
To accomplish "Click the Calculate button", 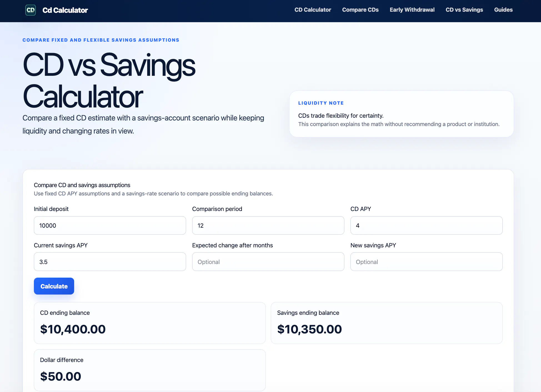I will [x=54, y=286].
